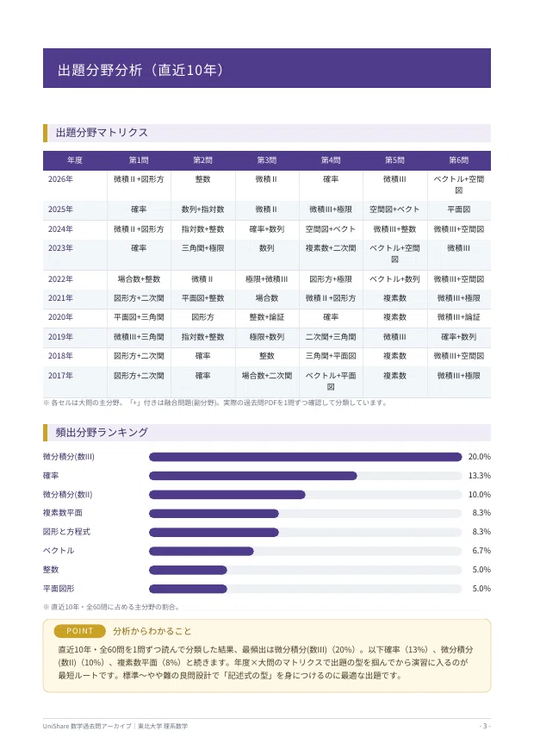Click the ranking footnote ※ 直近10年・全60問
The width and height of the screenshot is (534, 756).
pyautogui.click(x=112, y=607)
